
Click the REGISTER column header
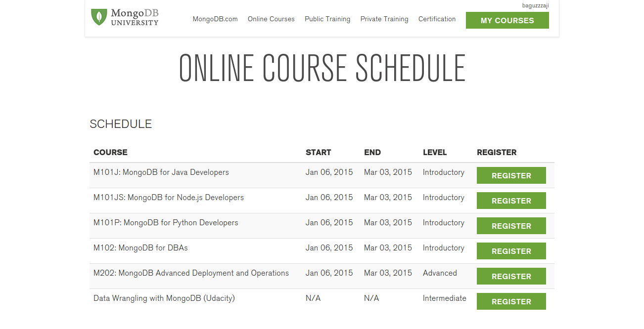point(497,152)
